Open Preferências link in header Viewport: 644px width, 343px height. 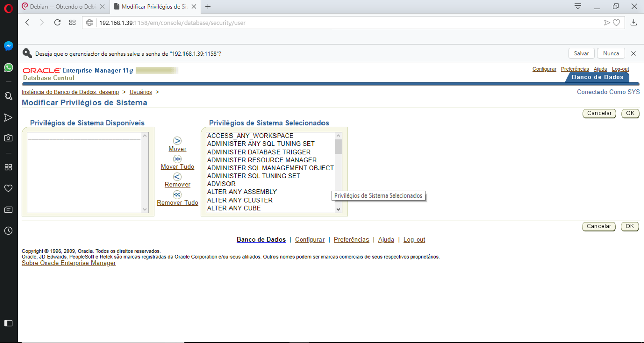575,69
